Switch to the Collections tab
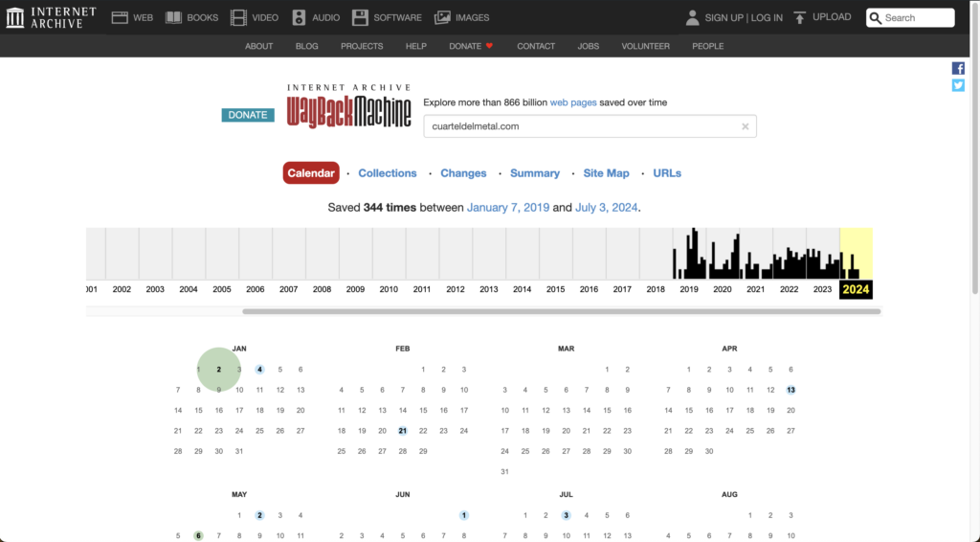 pos(388,173)
